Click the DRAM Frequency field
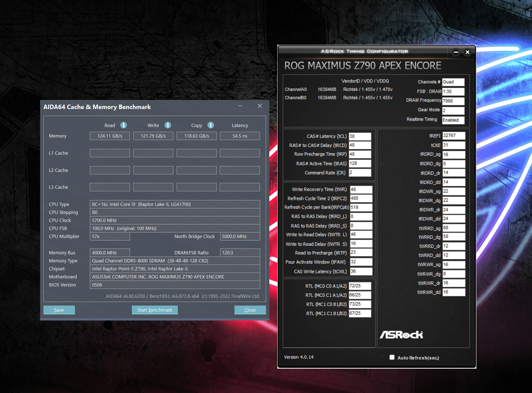This screenshot has height=393, width=532. pos(453,101)
